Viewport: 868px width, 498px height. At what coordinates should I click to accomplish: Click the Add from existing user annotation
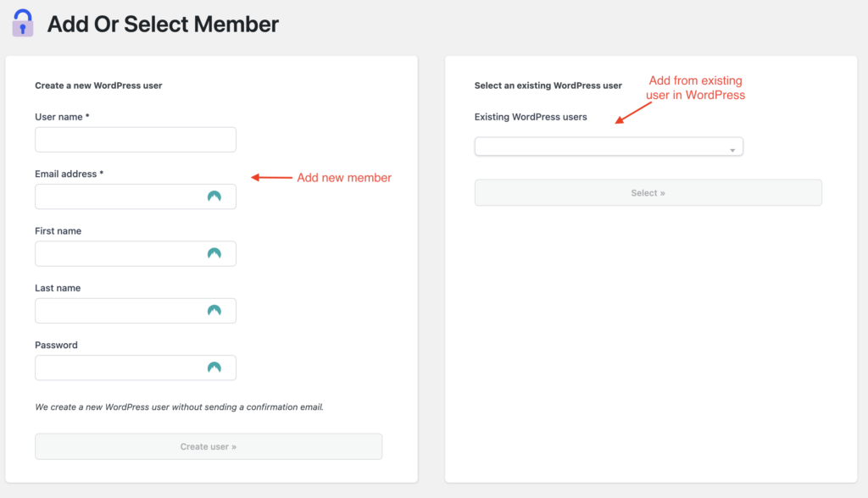point(695,87)
